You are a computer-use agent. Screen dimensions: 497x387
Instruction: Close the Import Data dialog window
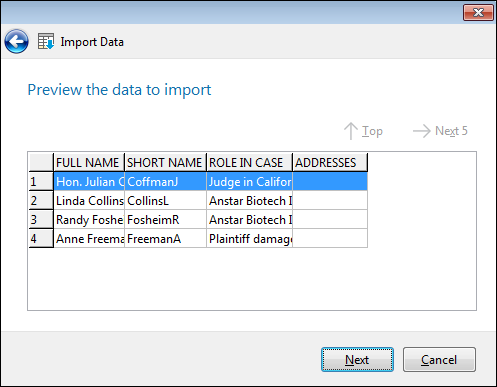tap(478, 13)
